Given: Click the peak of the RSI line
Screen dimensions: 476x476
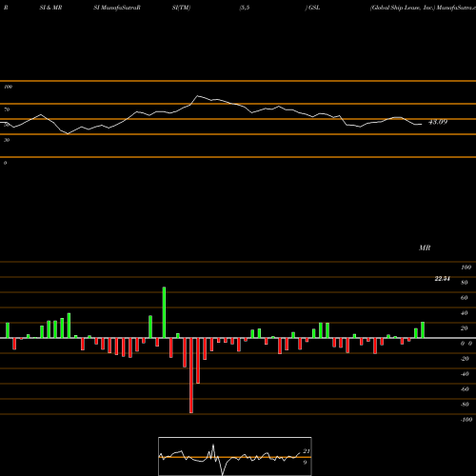Looking at the screenshot, I should pos(197,96).
